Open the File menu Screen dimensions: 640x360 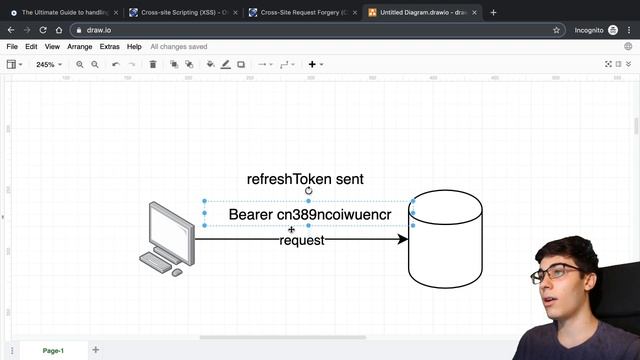click(12, 47)
